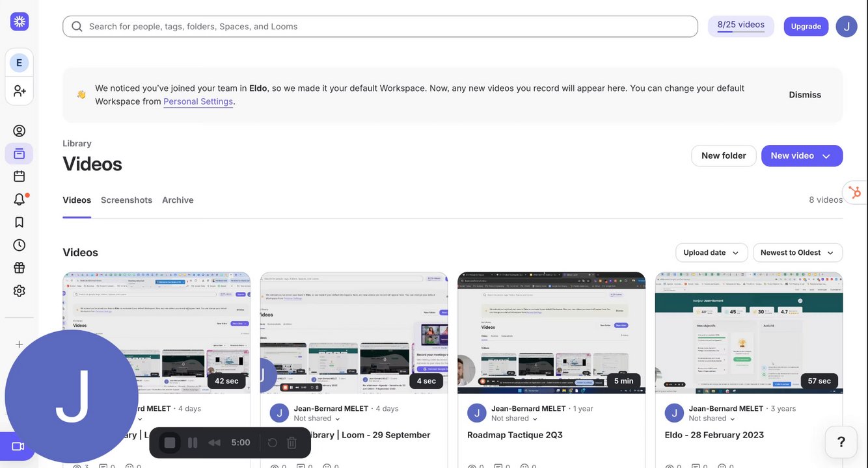Open the Eldo workspace switcher (E avatar)

click(x=19, y=63)
